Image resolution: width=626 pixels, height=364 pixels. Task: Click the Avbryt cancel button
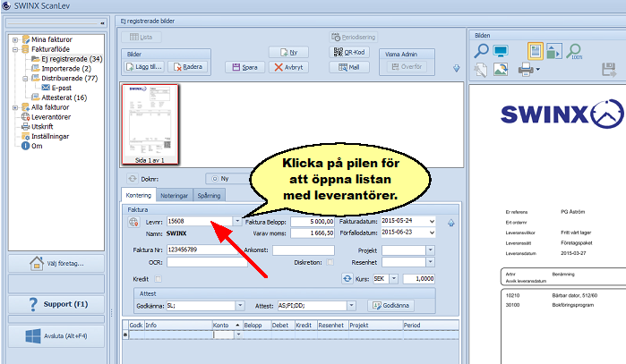point(288,67)
